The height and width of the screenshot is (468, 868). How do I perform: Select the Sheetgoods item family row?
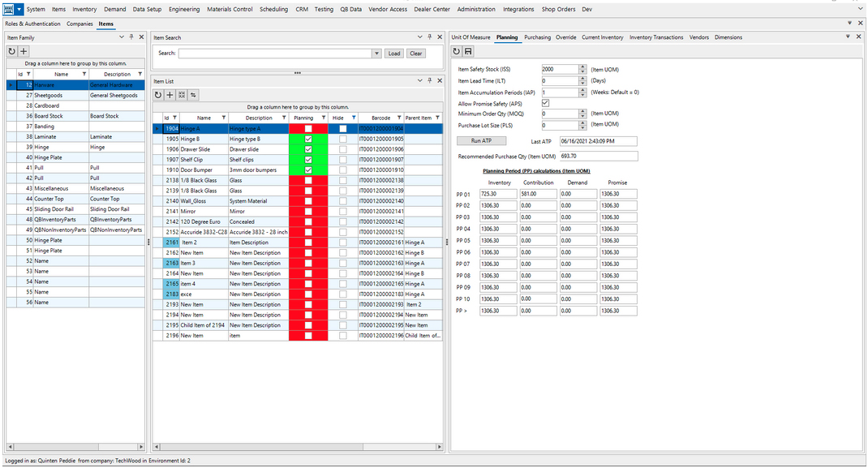75,95
